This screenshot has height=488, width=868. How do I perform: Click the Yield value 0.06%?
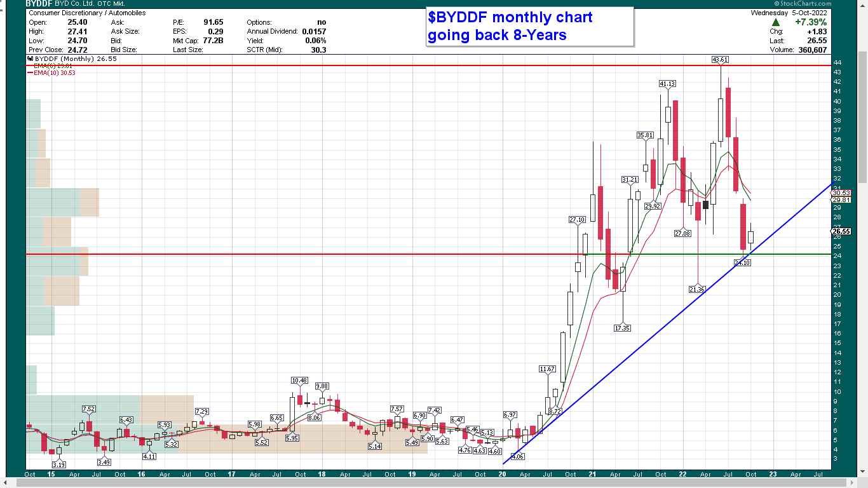[x=316, y=41]
